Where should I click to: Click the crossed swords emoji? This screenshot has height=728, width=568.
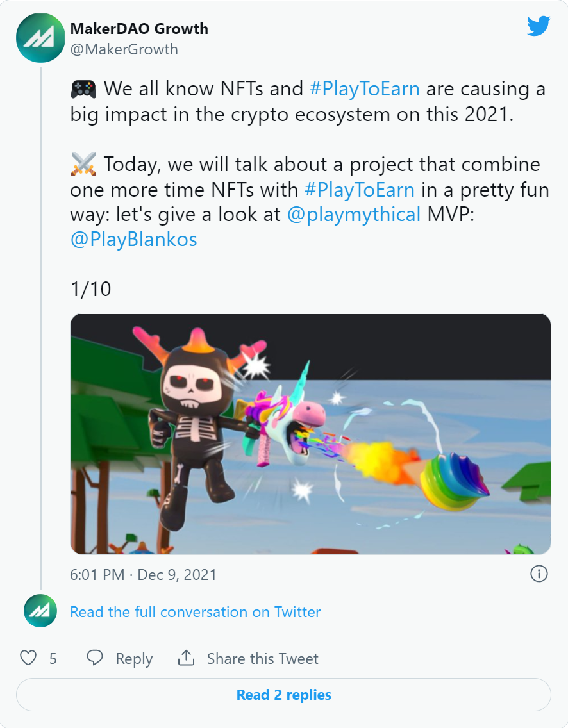83,164
